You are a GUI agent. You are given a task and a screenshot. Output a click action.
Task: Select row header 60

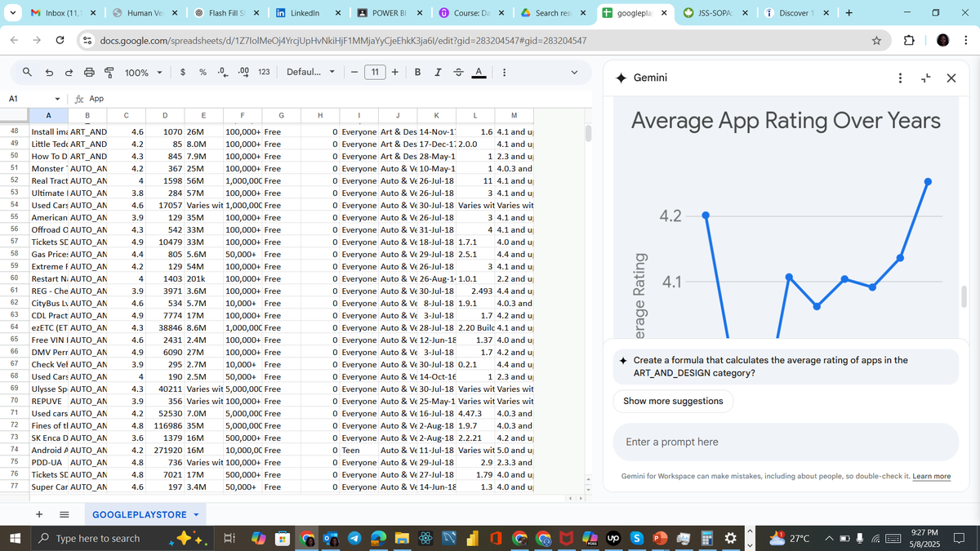click(x=14, y=278)
